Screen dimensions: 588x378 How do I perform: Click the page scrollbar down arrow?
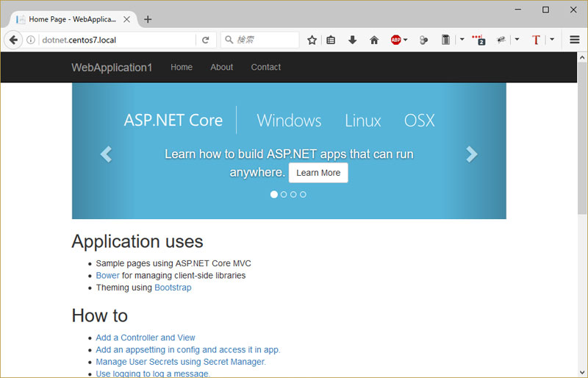pyautogui.click(x=582, y=373)
